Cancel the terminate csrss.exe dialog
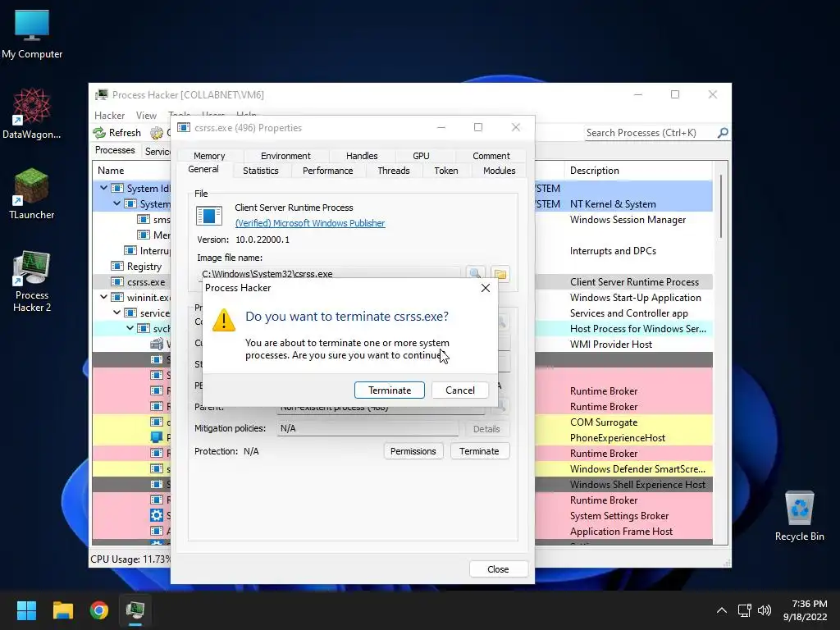 coord(459,390)
